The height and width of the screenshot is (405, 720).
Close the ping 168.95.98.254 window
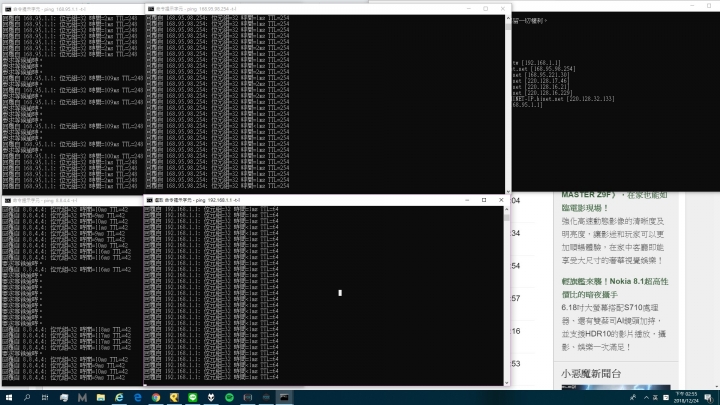pos(502,9)
